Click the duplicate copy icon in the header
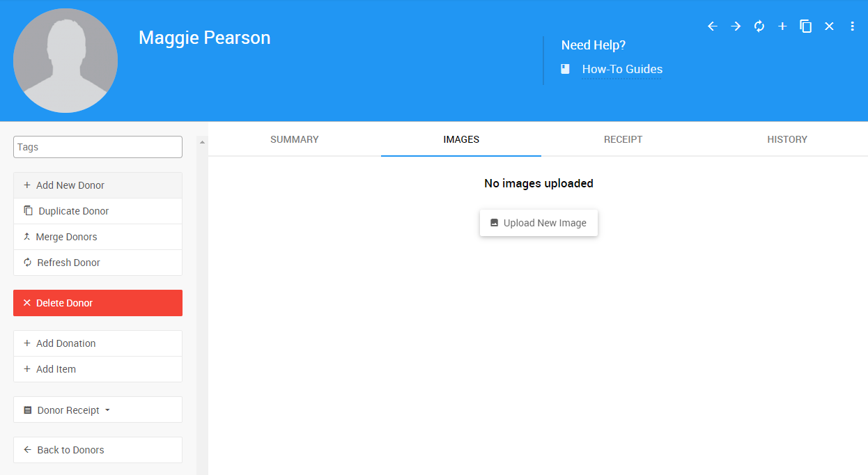Image resolution: width=868 pixels, height=475 pixels. (x=806, y=26)
